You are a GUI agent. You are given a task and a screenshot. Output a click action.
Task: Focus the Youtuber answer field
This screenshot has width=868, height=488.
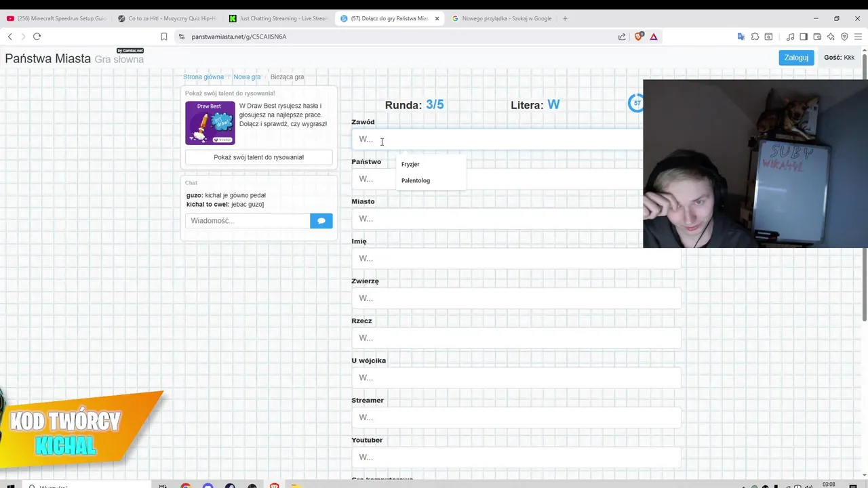click(516, 457)
